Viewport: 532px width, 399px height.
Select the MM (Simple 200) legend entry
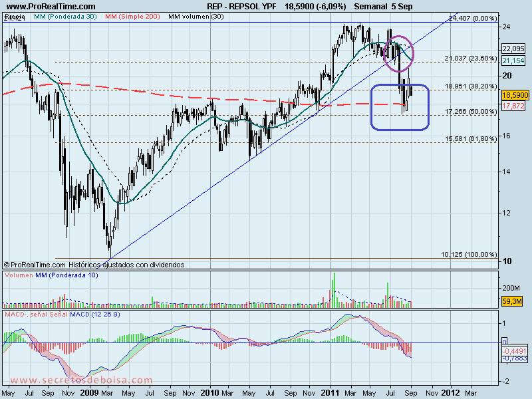(132, 16)
